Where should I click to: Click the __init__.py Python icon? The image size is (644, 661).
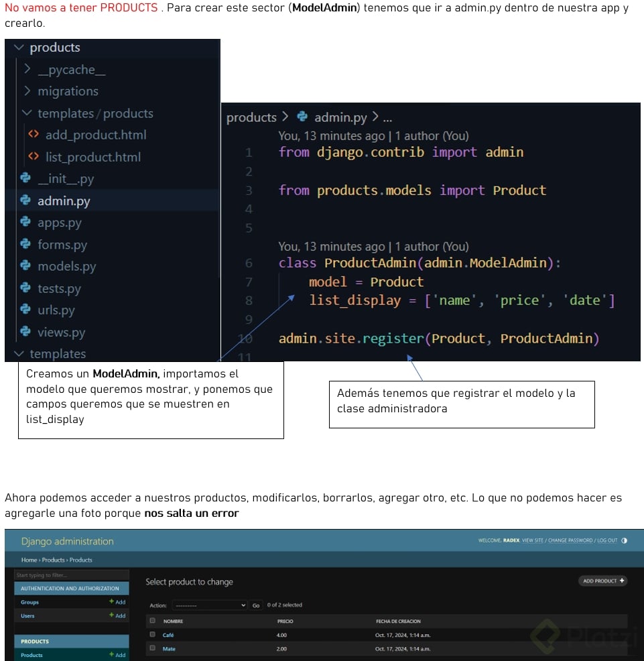click(x=25, y=178)
